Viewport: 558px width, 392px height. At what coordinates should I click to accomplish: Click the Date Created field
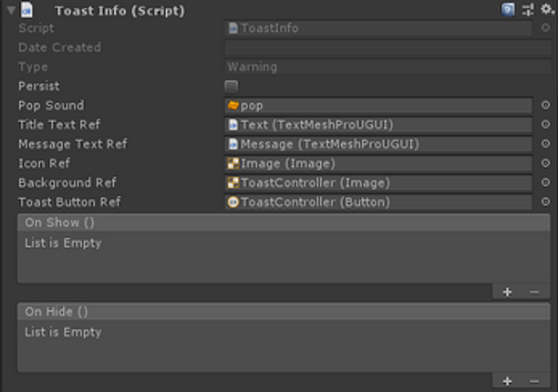tap(377, 47)
